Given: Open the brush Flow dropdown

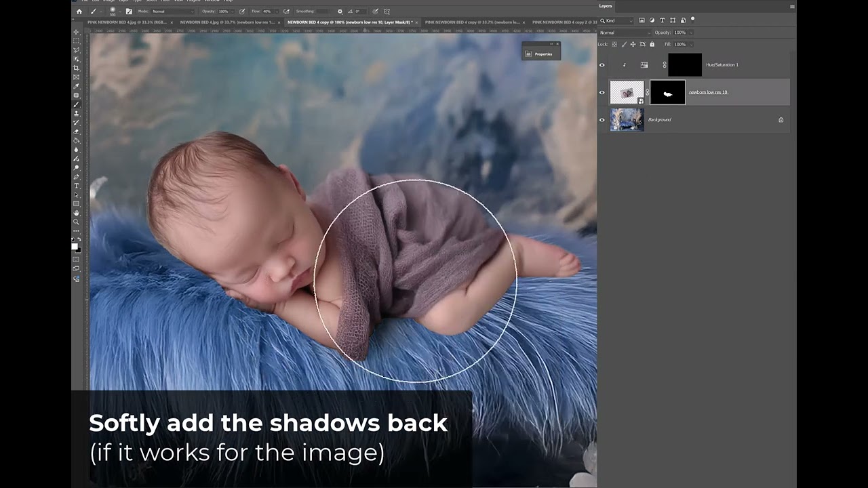Looking at the screenshot, I should [277, 12].
